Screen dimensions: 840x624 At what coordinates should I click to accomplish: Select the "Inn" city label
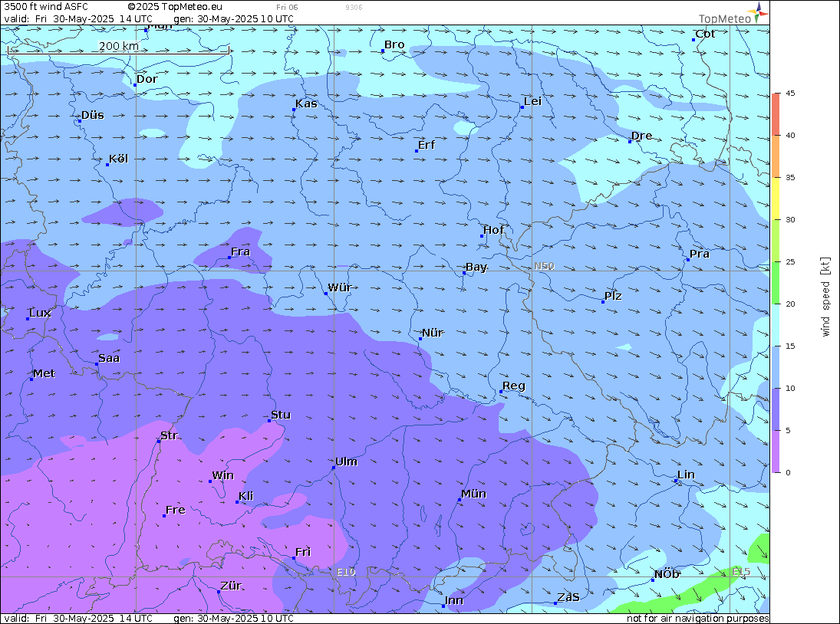[453, 600]
